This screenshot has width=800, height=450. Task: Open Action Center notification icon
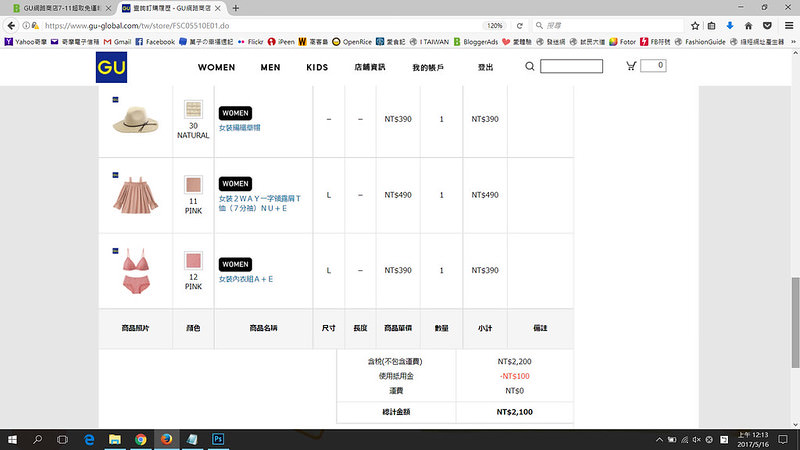pos(783,439)
